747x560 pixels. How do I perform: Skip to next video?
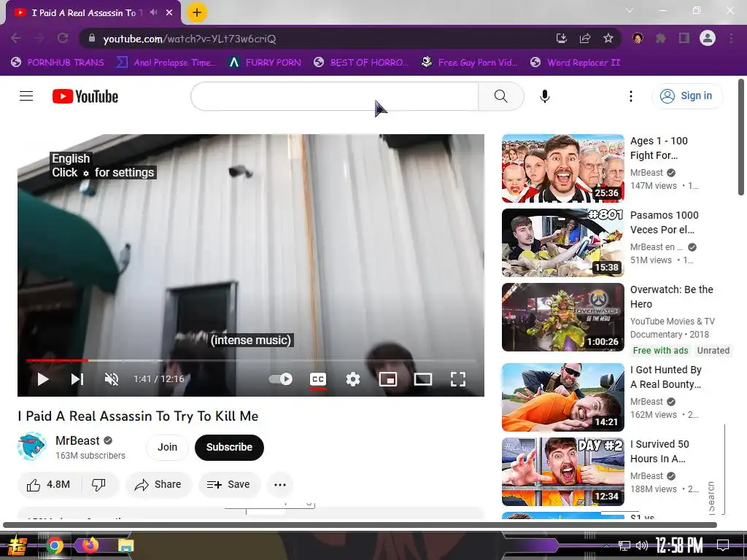click(77, 379)
